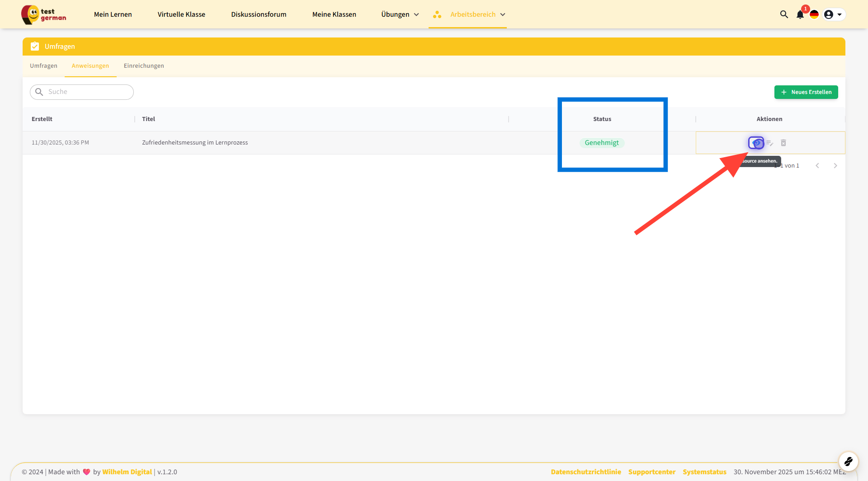Go to the next page of results
Viewport: 868px width, 481px height.
pos(835,166)
